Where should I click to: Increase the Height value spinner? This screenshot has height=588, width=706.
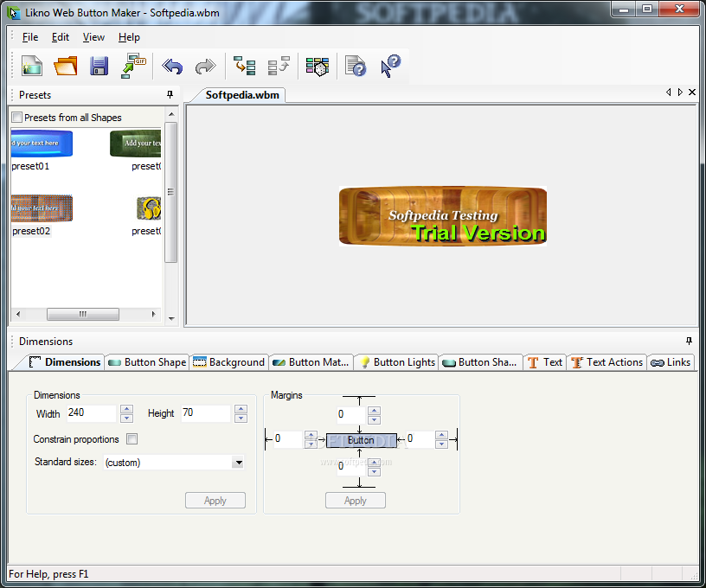coord(241,409)
